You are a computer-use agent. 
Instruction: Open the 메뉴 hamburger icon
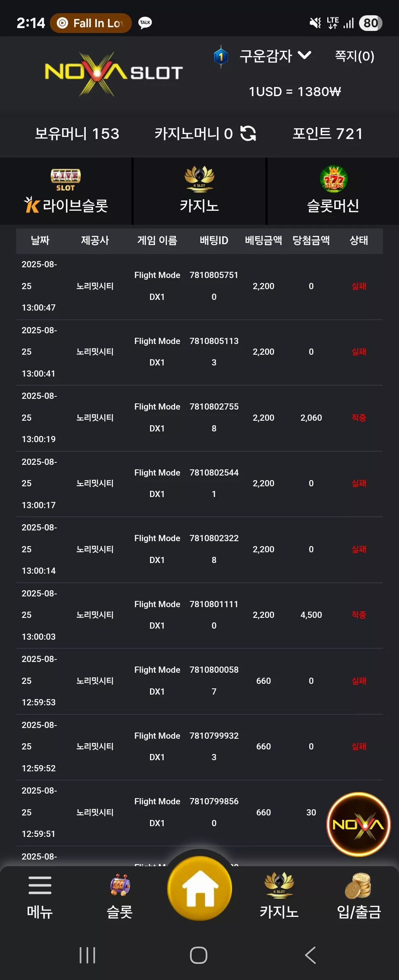[x=40, y=885]
